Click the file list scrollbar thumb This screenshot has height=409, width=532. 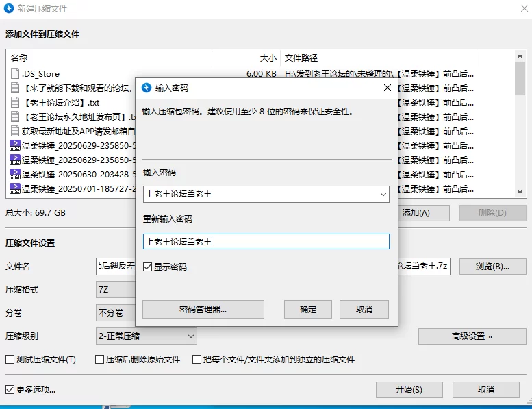pos(520,79)
